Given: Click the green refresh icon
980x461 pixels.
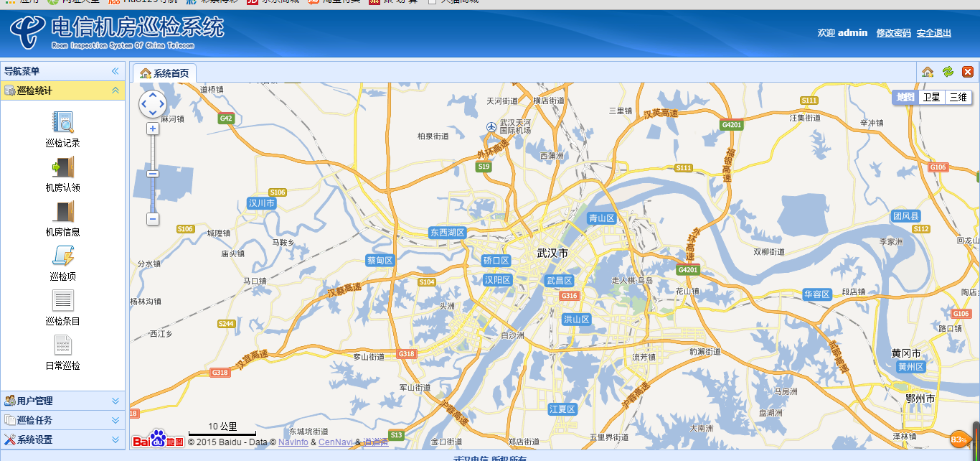Looking at the screenshot, I should (948, 72).
